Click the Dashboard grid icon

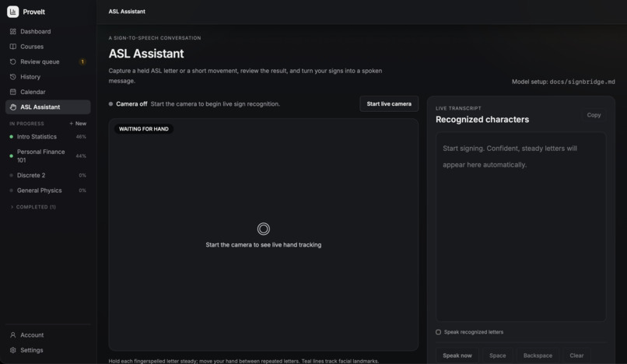[12, 31]
